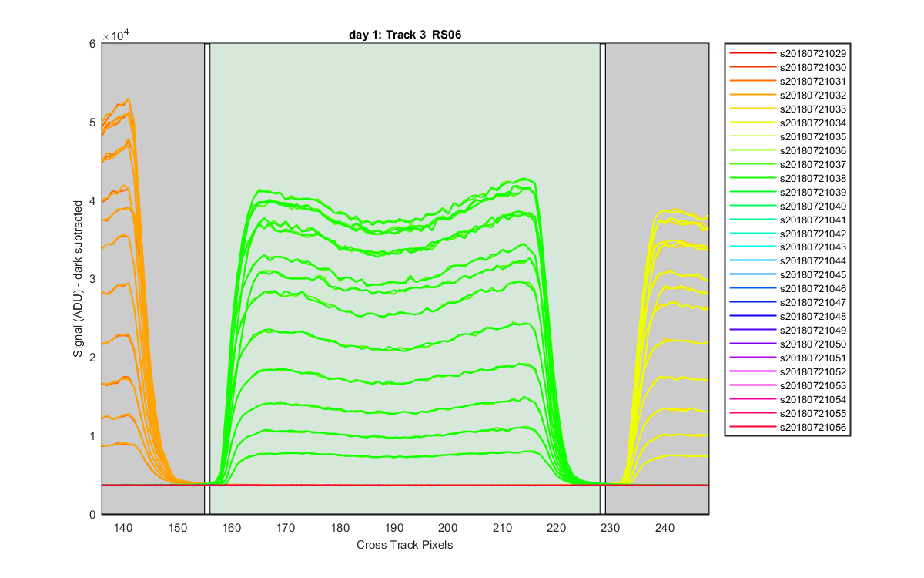
Task: Click y-axis tick label 1
Action: pyautogui.click(x=93, y=436)
